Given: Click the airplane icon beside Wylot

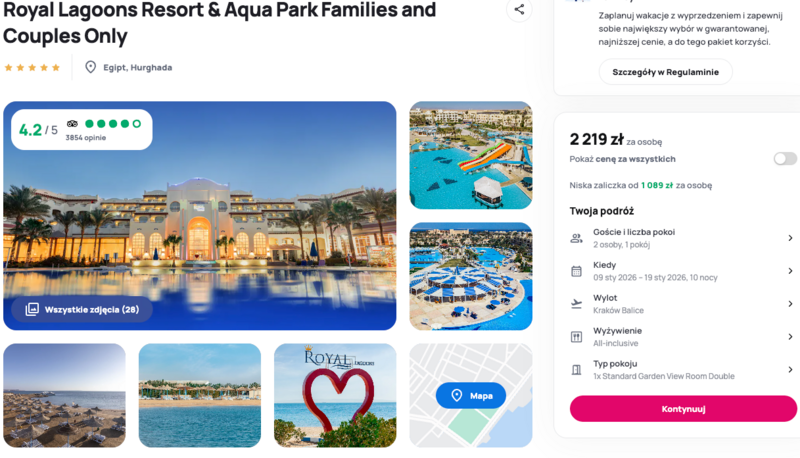Looking at the screenshot, I should tap(576, 304).
